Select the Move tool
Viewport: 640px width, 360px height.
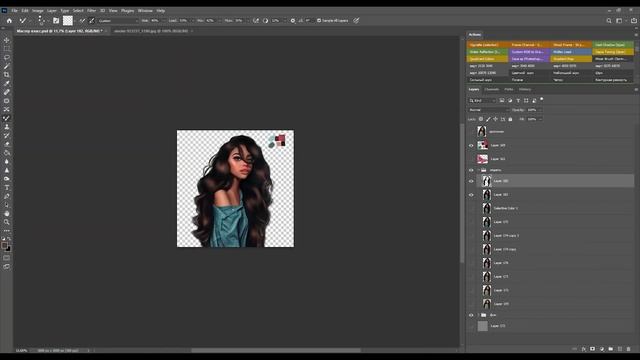[7, 40]
